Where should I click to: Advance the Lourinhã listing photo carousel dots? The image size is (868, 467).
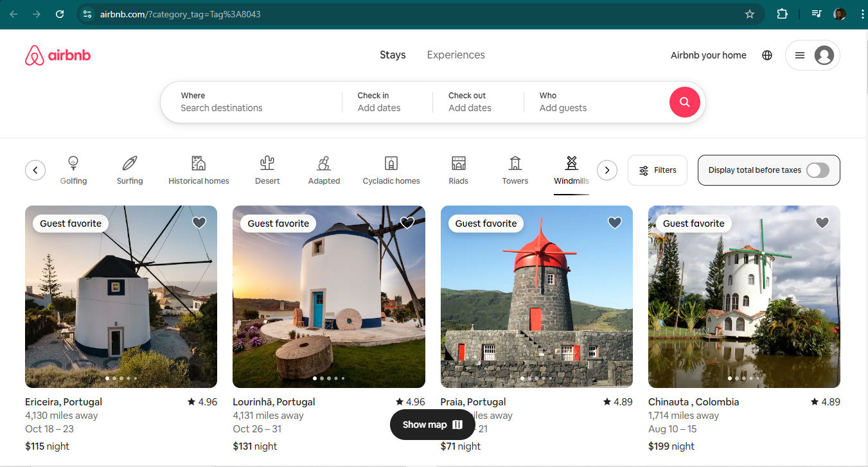(328, 378)
